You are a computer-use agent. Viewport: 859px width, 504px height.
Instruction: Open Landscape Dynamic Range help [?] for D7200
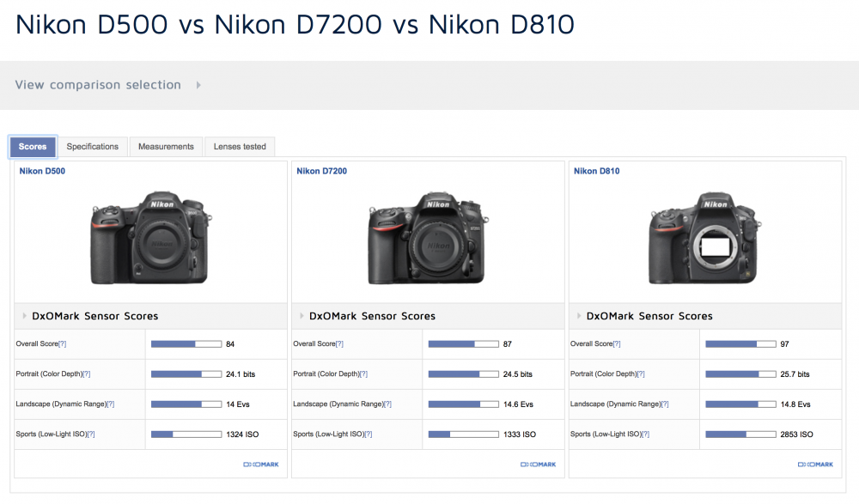(x=388, y=404)
